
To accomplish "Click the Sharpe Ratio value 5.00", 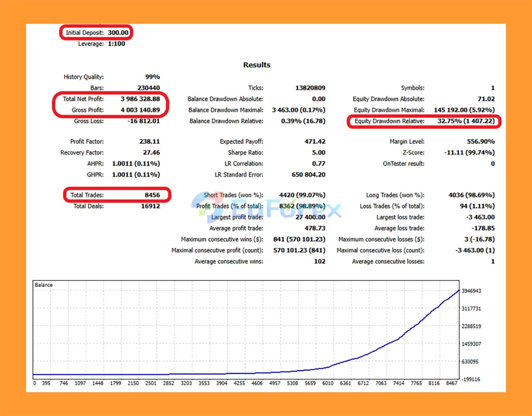I will pyautogui.click(x=318, y=152).
